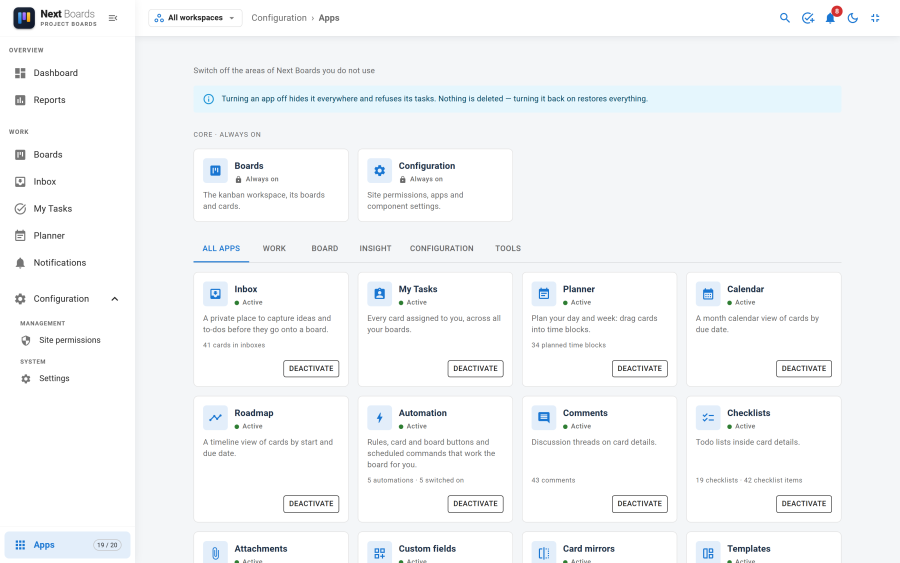Click the quick add task icon

click(x=808, y=18)
